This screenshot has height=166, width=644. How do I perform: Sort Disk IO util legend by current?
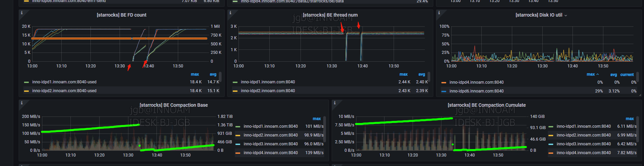point(627,75)
